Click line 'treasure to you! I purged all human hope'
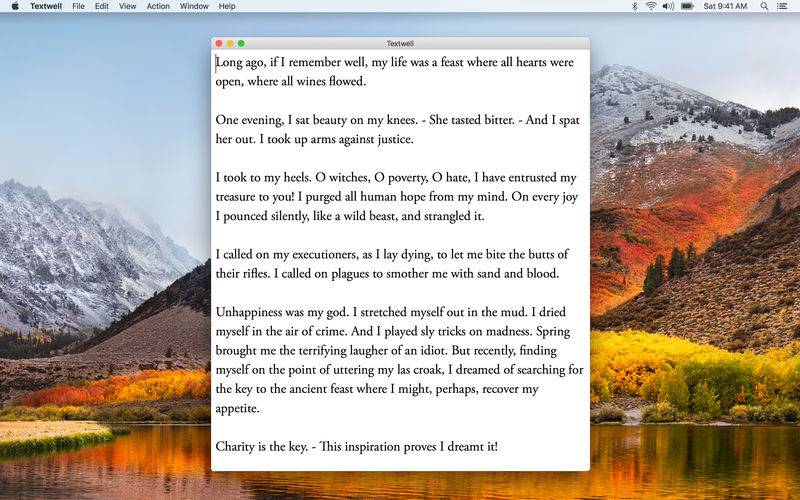Screen dimensions: 800x500 click(396, 197)
